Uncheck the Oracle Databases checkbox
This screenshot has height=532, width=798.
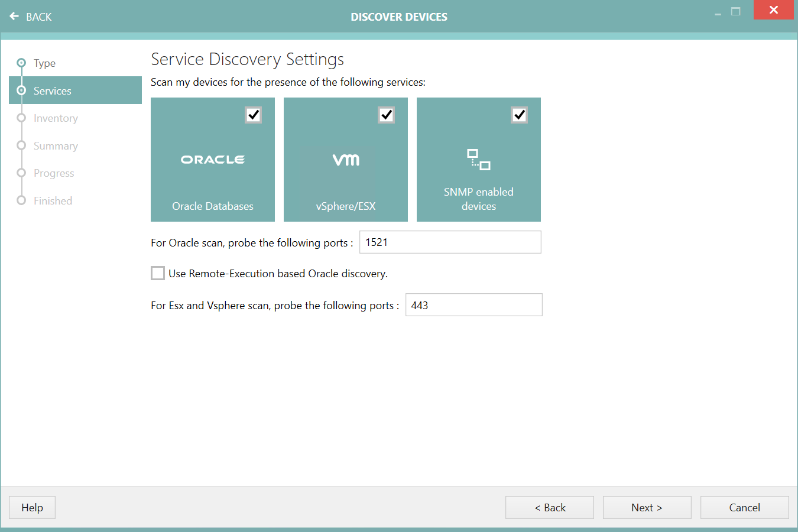point(254,115)
